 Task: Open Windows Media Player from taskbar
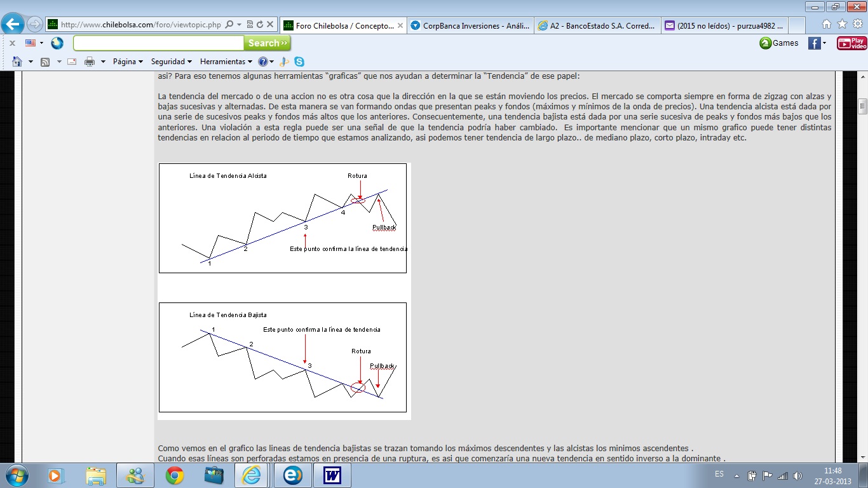(56, 475)
